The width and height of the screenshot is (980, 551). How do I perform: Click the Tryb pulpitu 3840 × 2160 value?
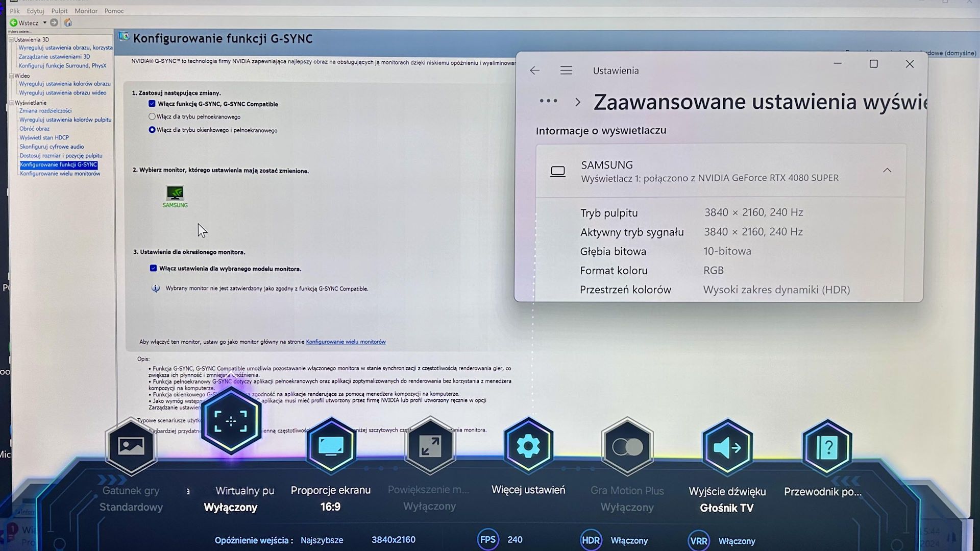pos(753,212)
